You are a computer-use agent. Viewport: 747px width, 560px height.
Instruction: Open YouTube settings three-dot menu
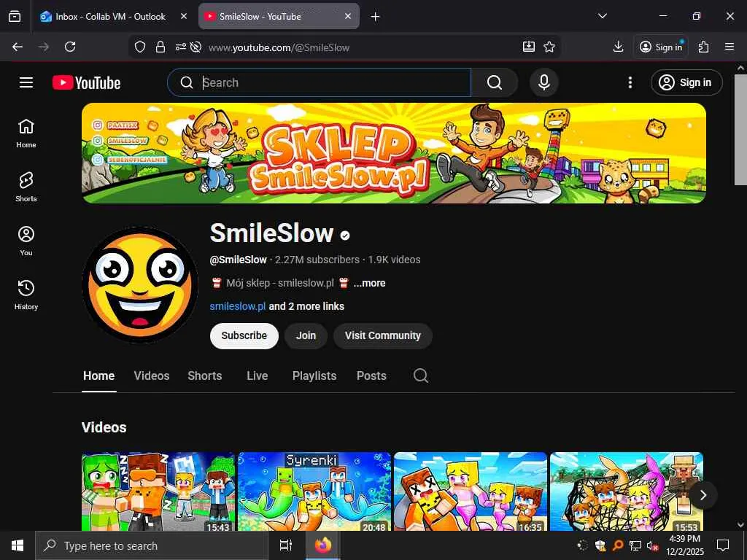tap(630, 82)
